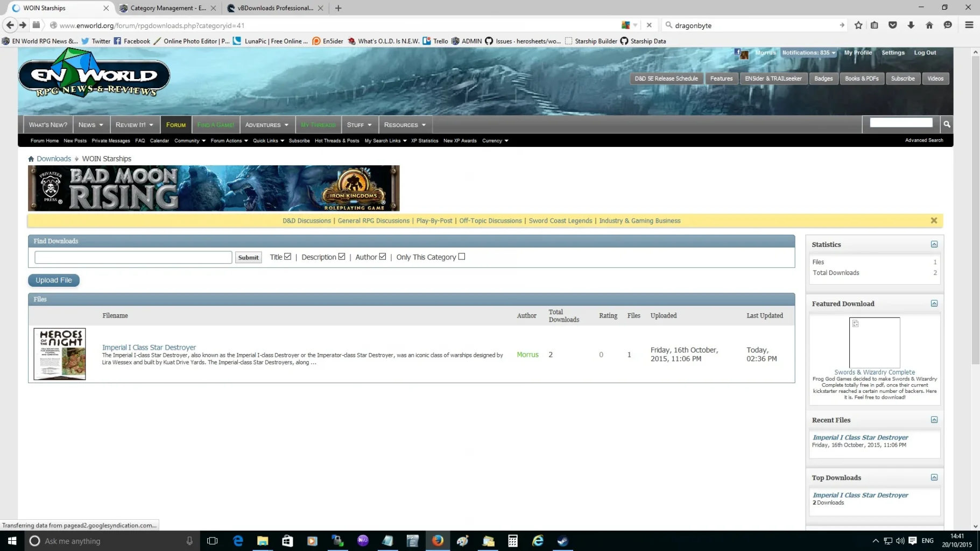
Task: Collapse the Statistics panel
Action: tap(934, 244)
